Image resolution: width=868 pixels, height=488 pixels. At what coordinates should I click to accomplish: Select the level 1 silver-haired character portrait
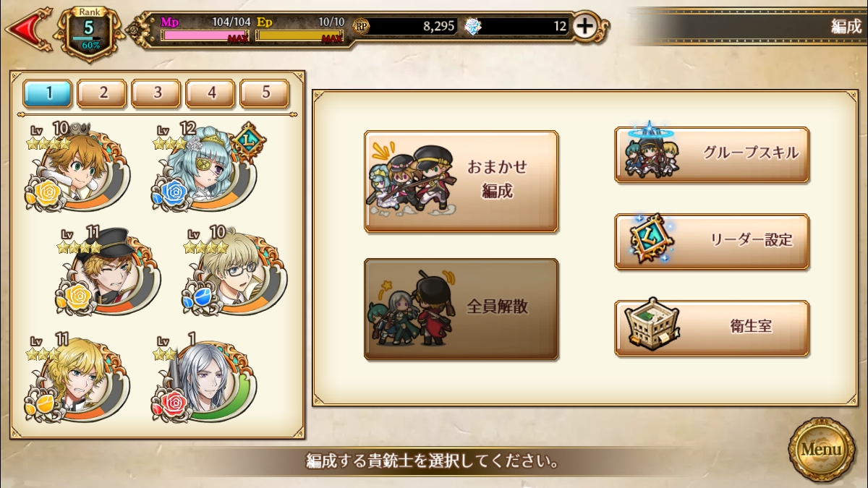pos(204,379)
